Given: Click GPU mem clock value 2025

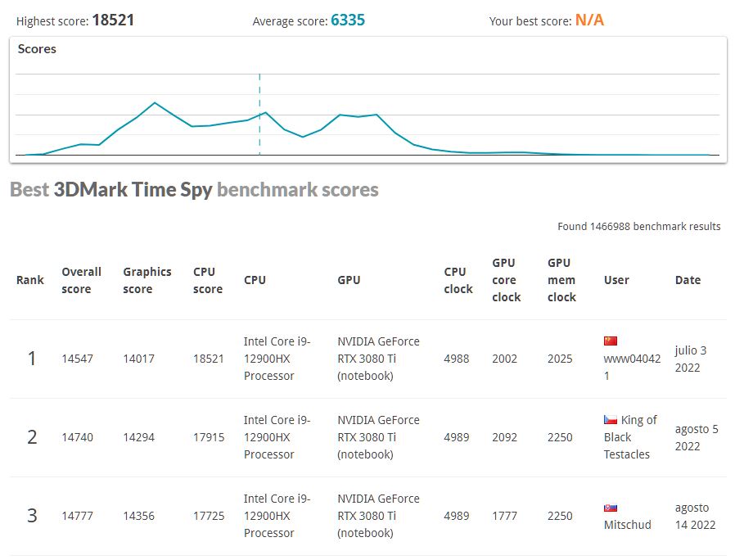Looking at the screenshot, I should pyautogui.click(x=560, y=359).
